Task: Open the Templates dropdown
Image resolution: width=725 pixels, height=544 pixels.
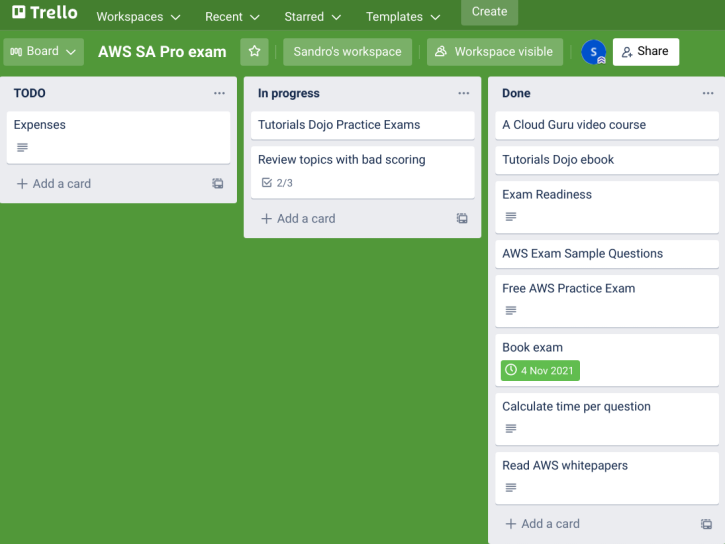Action: pos(403,17)
